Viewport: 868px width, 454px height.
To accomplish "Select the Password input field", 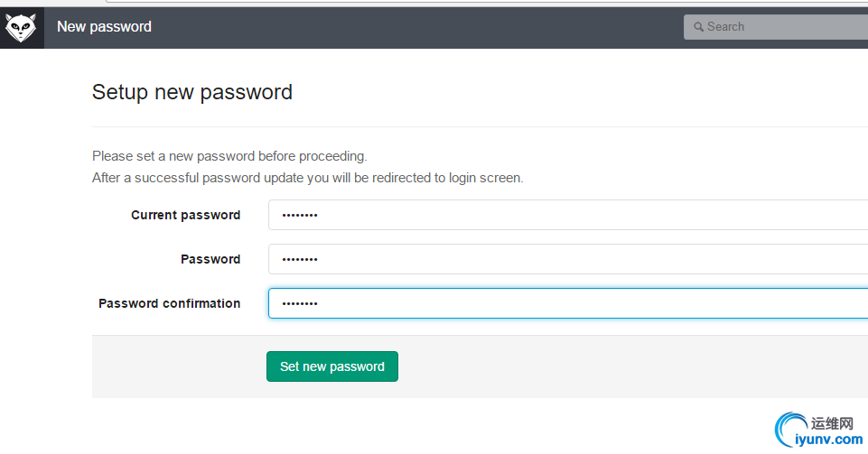I will click(x=567, y=259).
